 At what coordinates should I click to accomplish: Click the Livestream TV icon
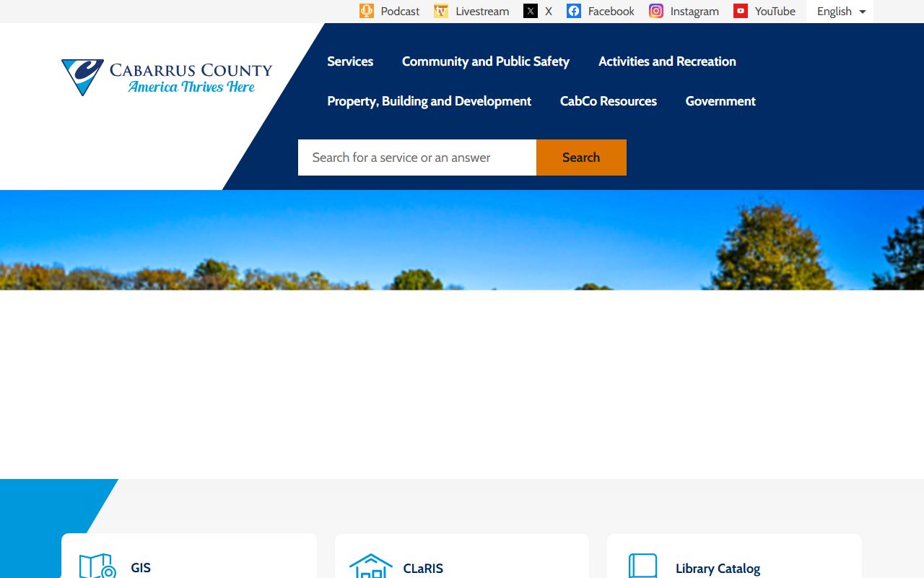(441, 11)
